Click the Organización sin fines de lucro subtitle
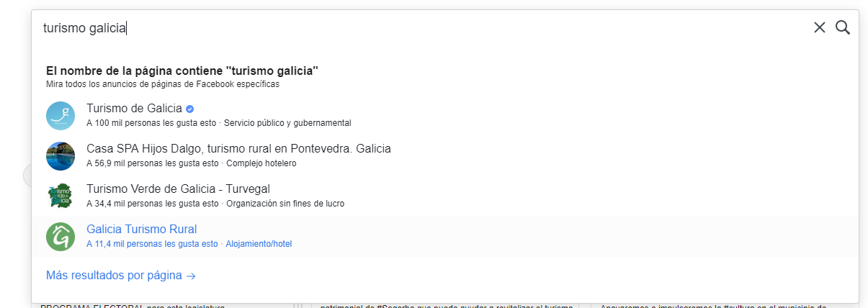This screenshot has height=308, width=868. click(x=285, y=204)
